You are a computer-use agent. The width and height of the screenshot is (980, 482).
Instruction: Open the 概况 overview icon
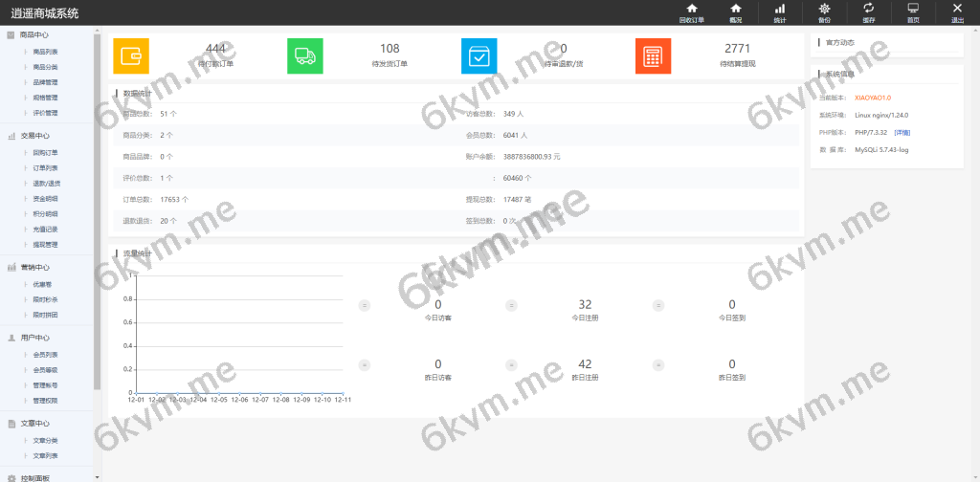pyautogui.click(x=736, y=11)
